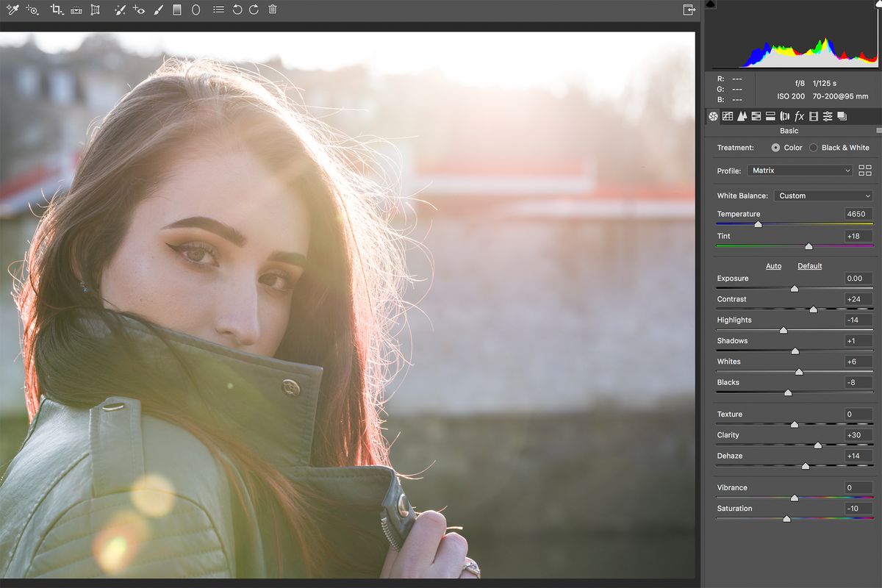Open the Detail sharpening panel
The image size is (882, 588).
742,116
